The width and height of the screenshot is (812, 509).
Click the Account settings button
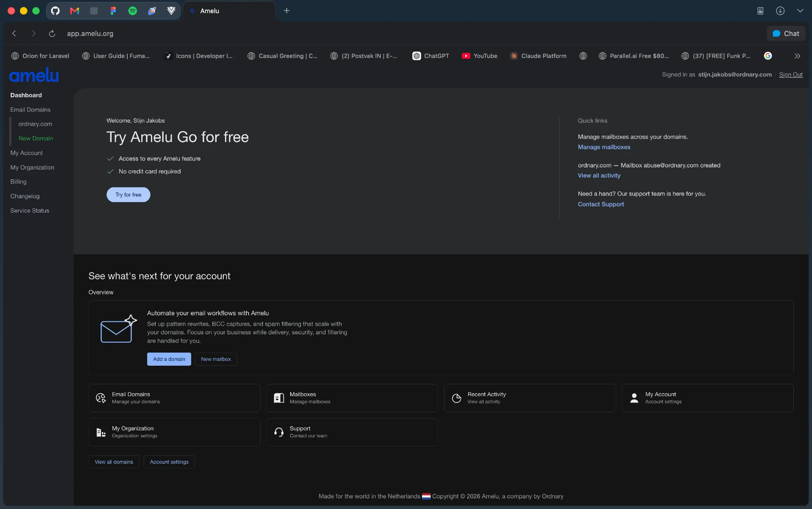(x=169, y=462)
